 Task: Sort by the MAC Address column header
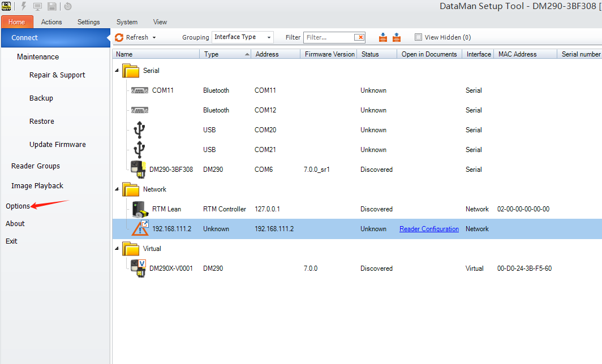[x=525, y=54]
